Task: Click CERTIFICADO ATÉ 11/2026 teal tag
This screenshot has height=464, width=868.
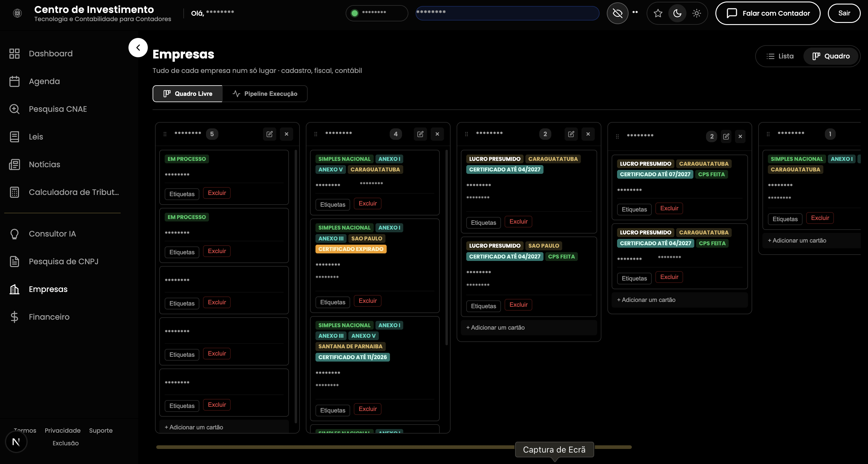Action: [x=353, y=357]
